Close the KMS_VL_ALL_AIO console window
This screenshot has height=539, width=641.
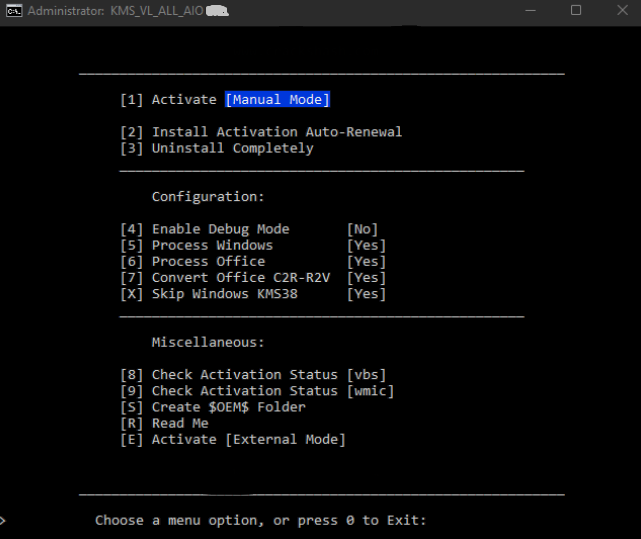pyautogui.click(x=620, y=10)
